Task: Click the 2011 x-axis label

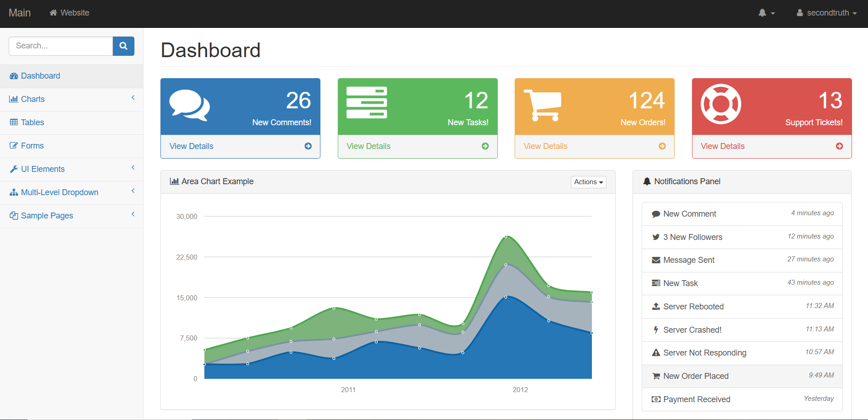Action: pyautogui.click(x=348, y=390)
